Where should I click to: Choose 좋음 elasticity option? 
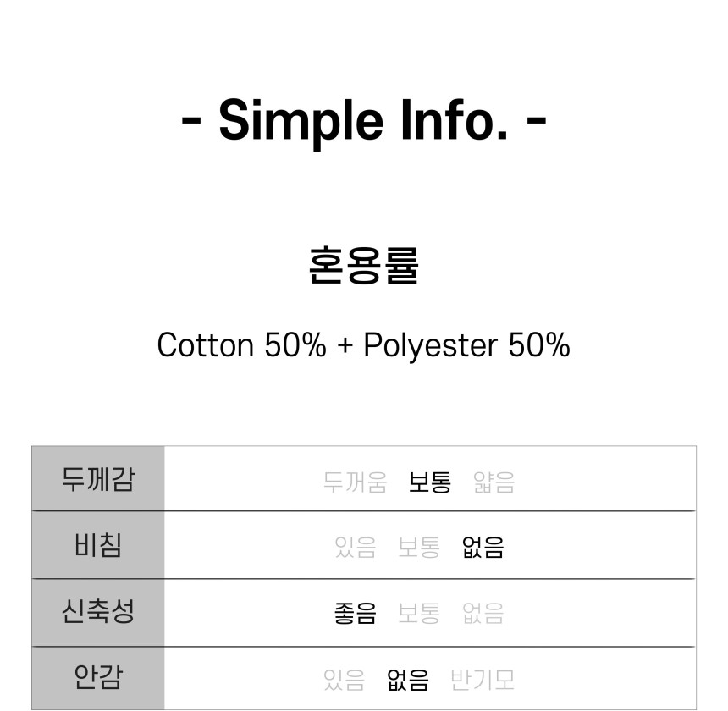tap(356, 613)
